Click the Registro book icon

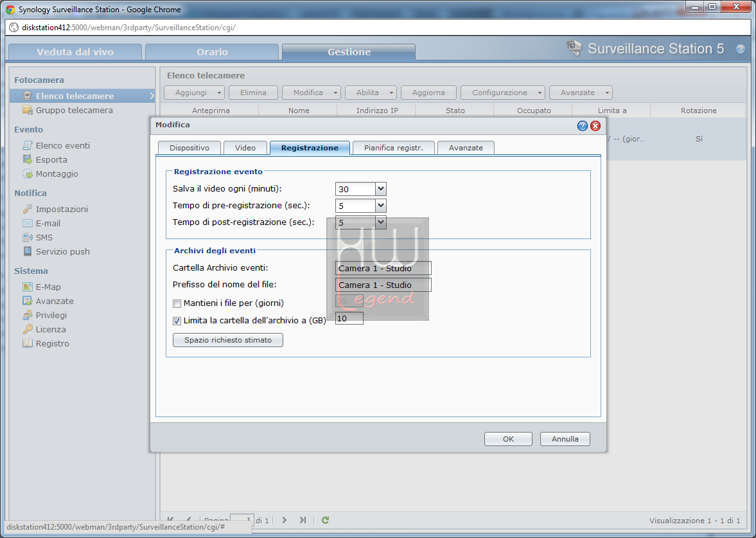tap(28, 343)
